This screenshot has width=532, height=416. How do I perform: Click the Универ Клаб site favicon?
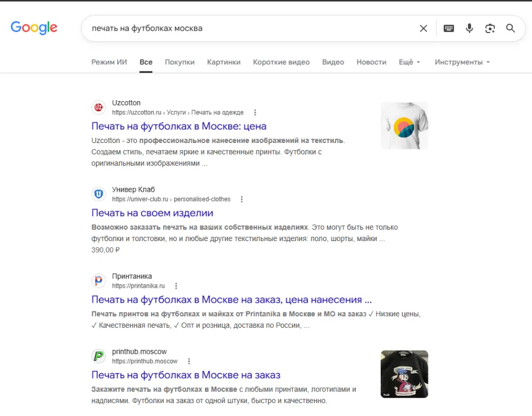click(x=99, y=194)
